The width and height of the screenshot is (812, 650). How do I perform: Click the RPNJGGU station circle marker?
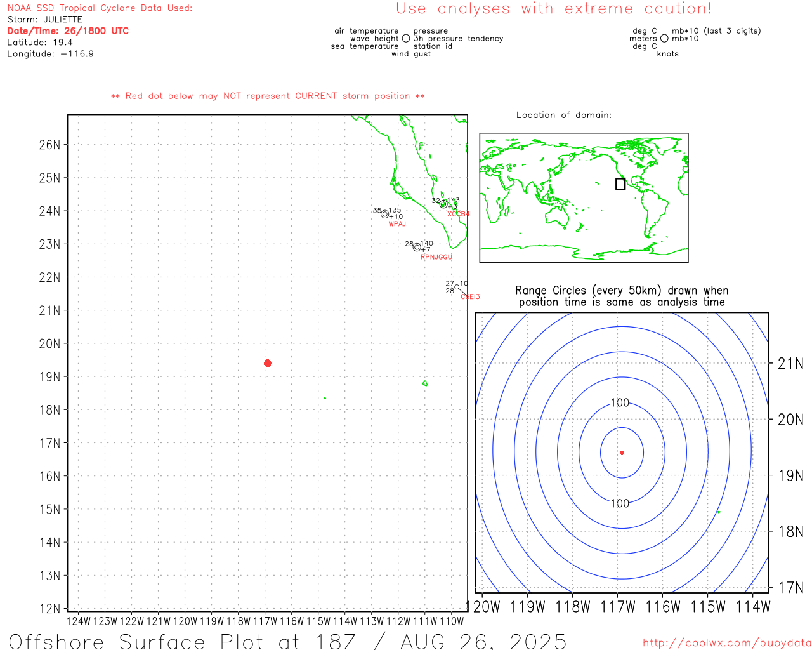tap(417, 248)
